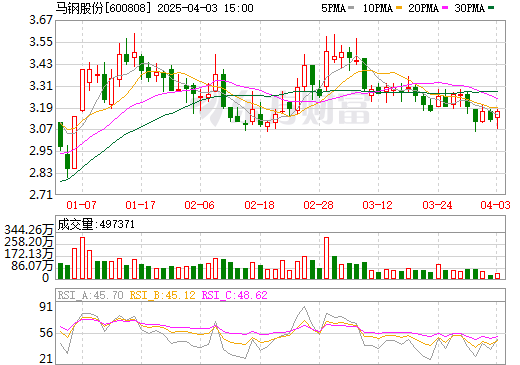Image resolution: width=520 pixels, height=365 pixels.
Task: Click the 2.83 price axis label
Action: coord(41,173)
